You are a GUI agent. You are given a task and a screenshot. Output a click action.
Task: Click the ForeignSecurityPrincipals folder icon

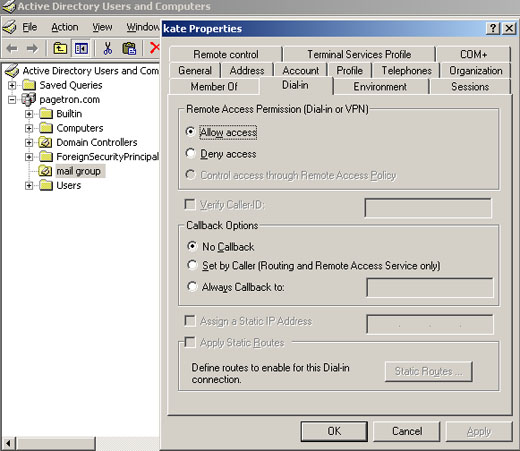[46, 157]
